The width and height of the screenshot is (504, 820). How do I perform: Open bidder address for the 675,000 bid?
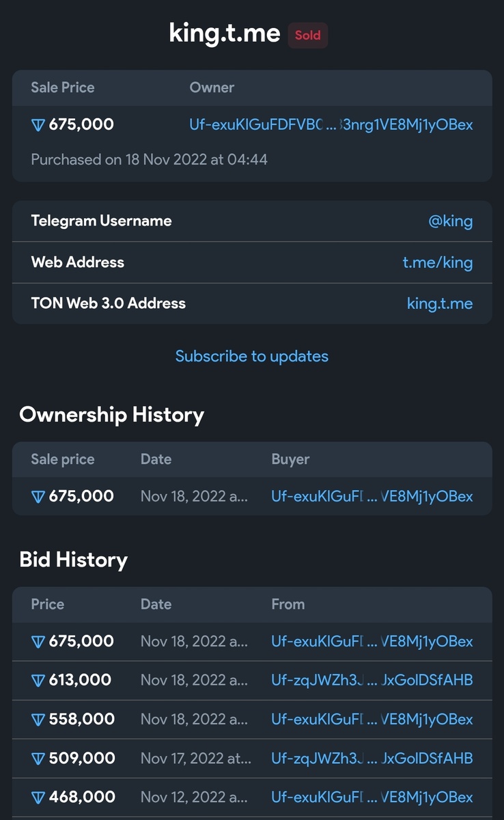[x=372, y=642]
